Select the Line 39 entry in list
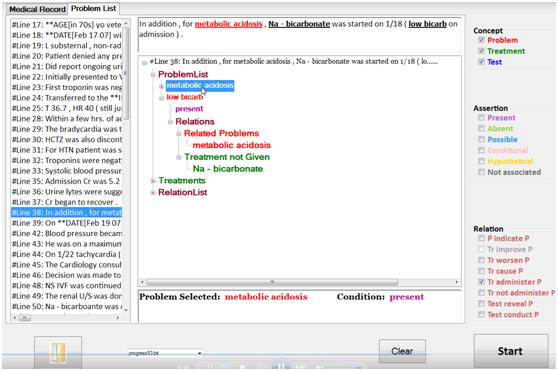 click(66, 223)
